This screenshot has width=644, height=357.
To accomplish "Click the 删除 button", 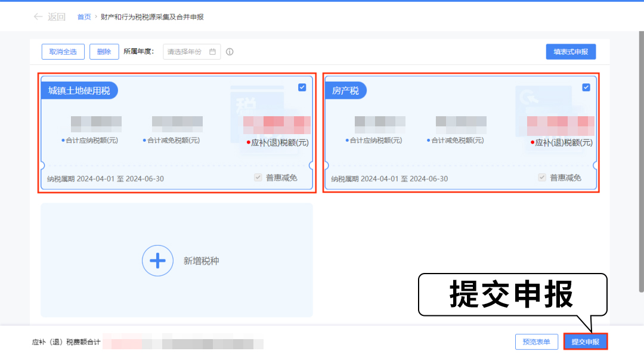I will click(x=104, y=52).
